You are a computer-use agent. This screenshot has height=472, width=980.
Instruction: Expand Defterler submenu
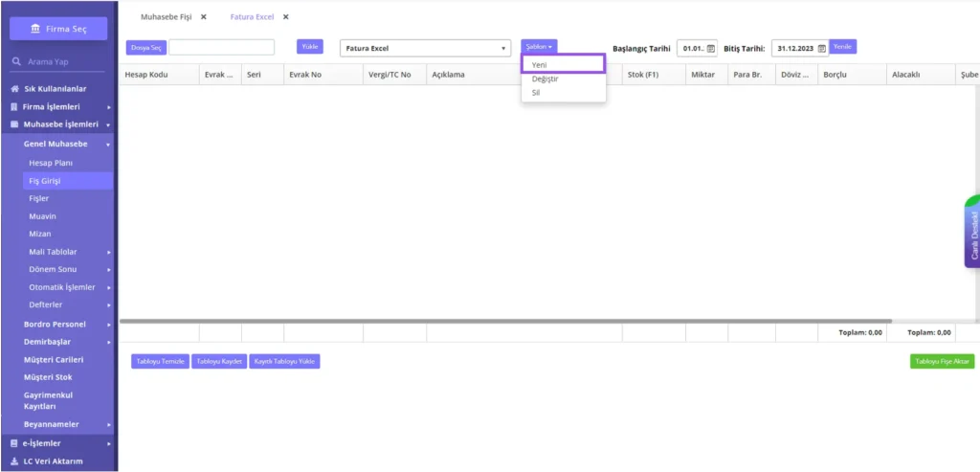69,304
